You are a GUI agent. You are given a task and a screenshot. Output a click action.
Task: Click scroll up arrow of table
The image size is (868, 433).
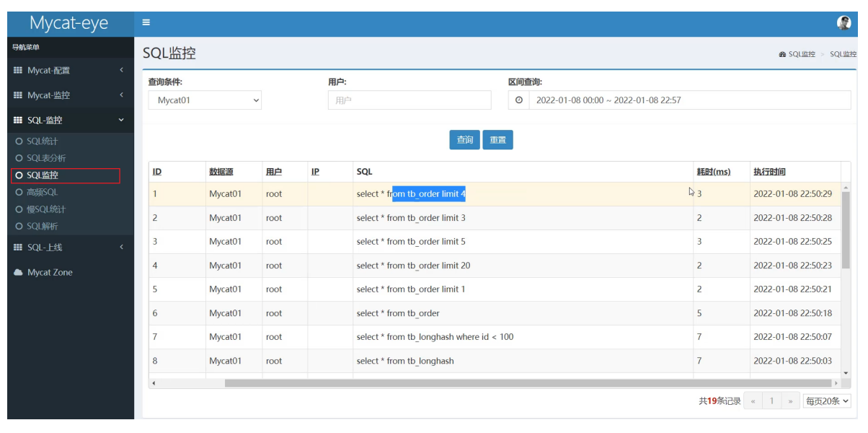coord(846,187)
